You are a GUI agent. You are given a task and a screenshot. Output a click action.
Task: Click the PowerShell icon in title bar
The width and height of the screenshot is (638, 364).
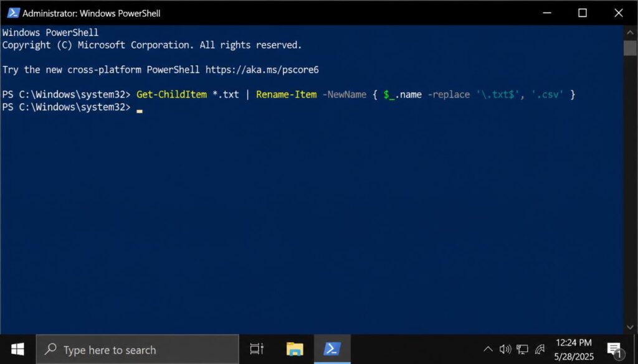point(14,13)
